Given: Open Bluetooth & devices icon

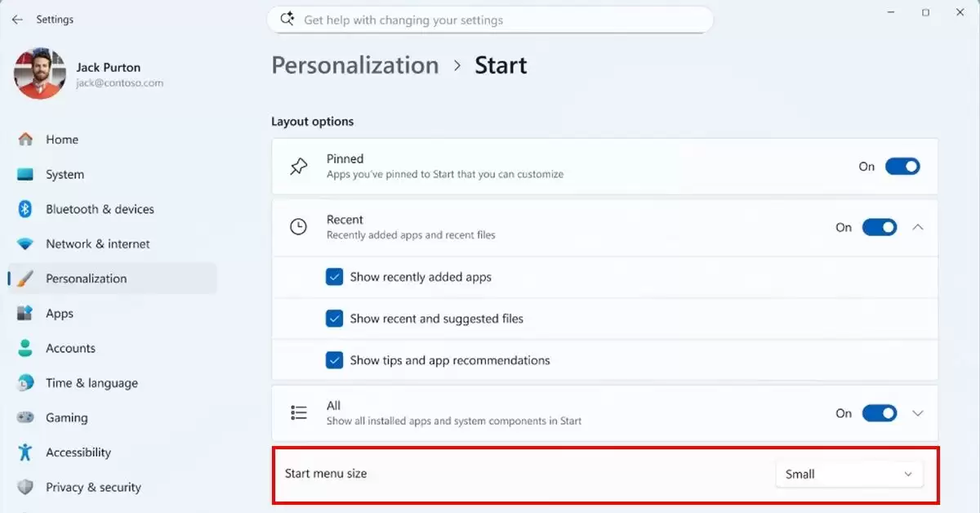Looking at the screenshot, I should click(25, 209).
